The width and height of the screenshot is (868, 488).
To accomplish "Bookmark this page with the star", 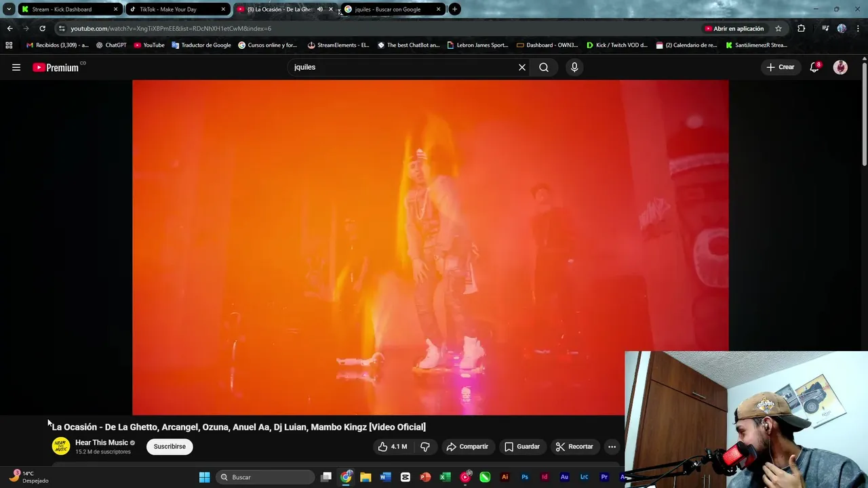I will [x=778, y=28].
